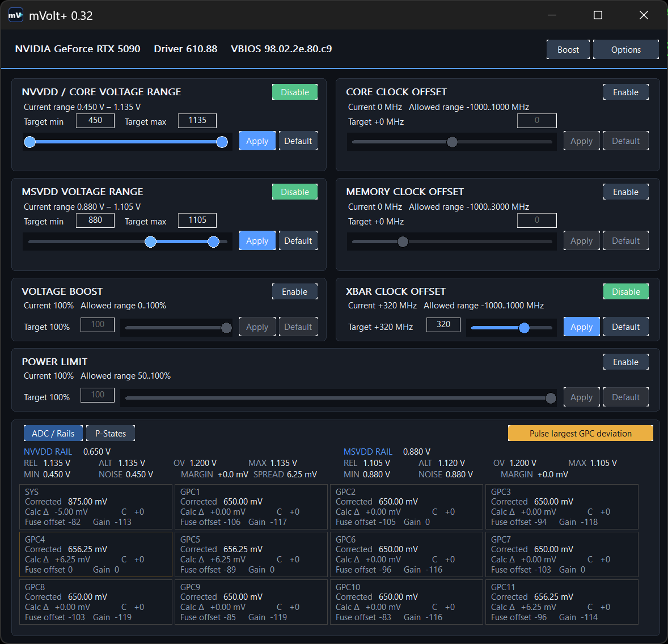
Task: Click the mVolt+ app icon in title bar
Action: (x=16, y=16)
